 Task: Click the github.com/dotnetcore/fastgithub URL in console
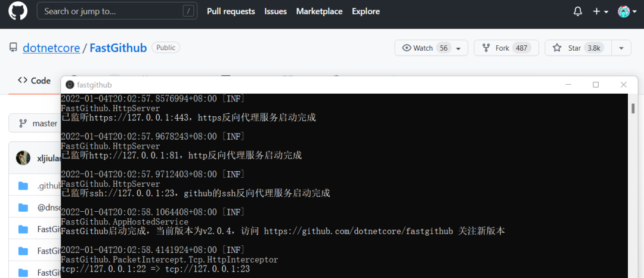tap(358, 231)
